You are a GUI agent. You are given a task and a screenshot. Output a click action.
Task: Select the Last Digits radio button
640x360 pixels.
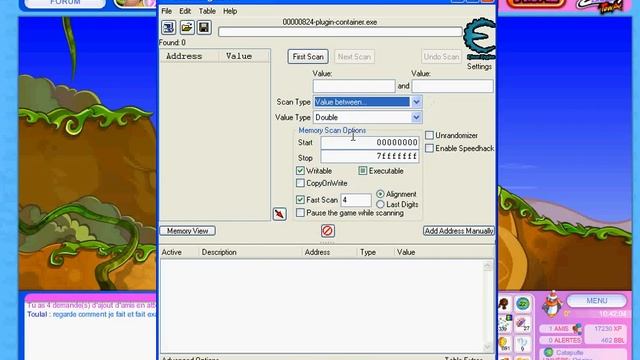(380, 204)
